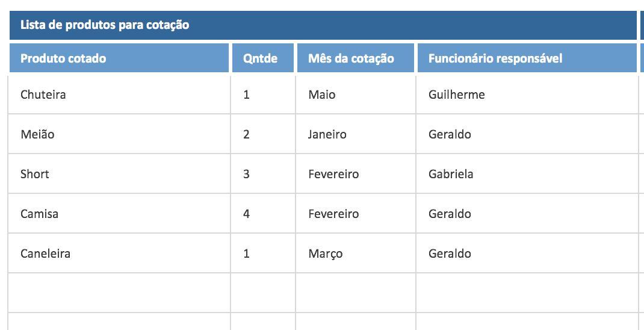Select the empty product cell below Caneleira
Screen dimensions: 644x330
(119, 293)
